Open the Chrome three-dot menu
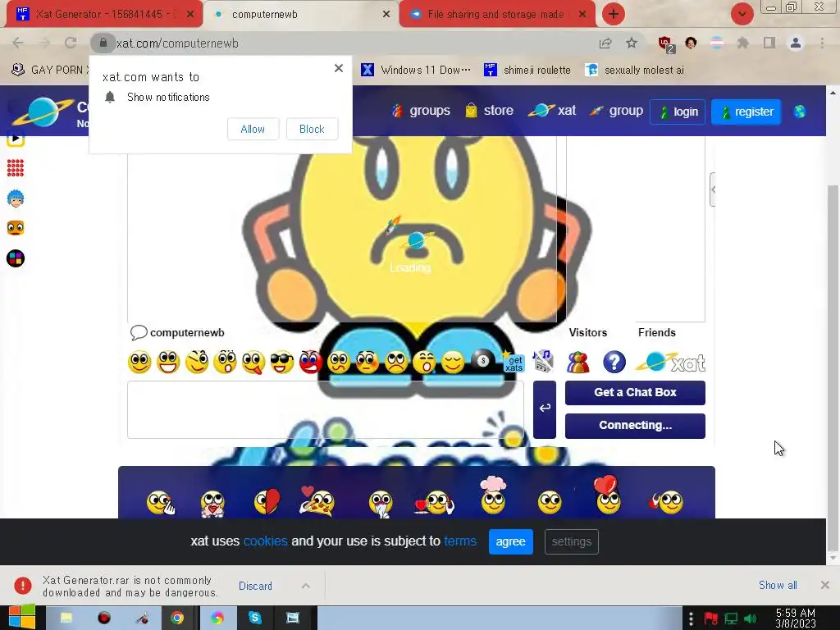 click(822, 43)
